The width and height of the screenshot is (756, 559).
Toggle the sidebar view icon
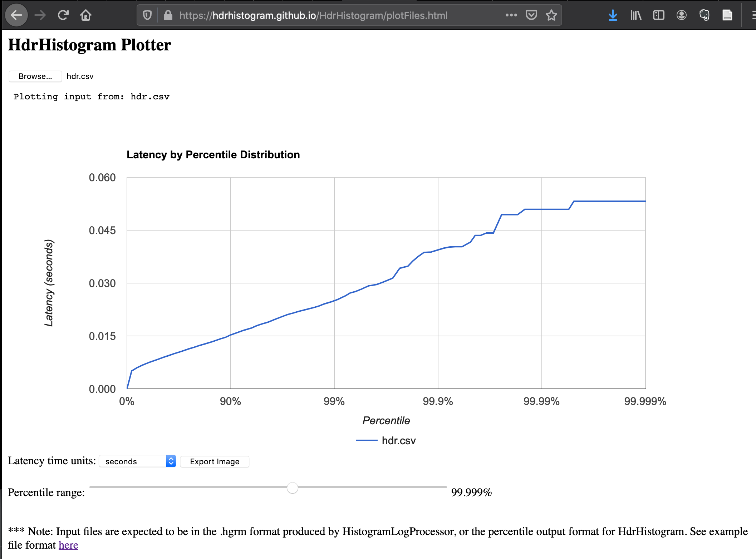[658, 15]
